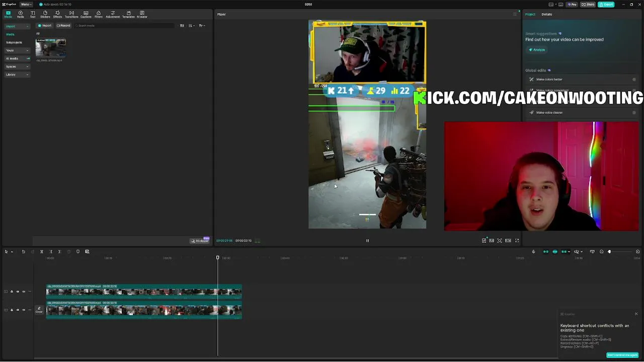Click the split clip tool
This screenshot has height=362, width=644.
point(42,251)
